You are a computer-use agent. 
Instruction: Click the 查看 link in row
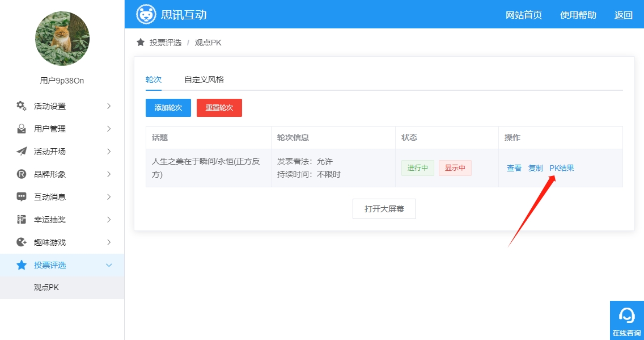[x=514, y=168]
